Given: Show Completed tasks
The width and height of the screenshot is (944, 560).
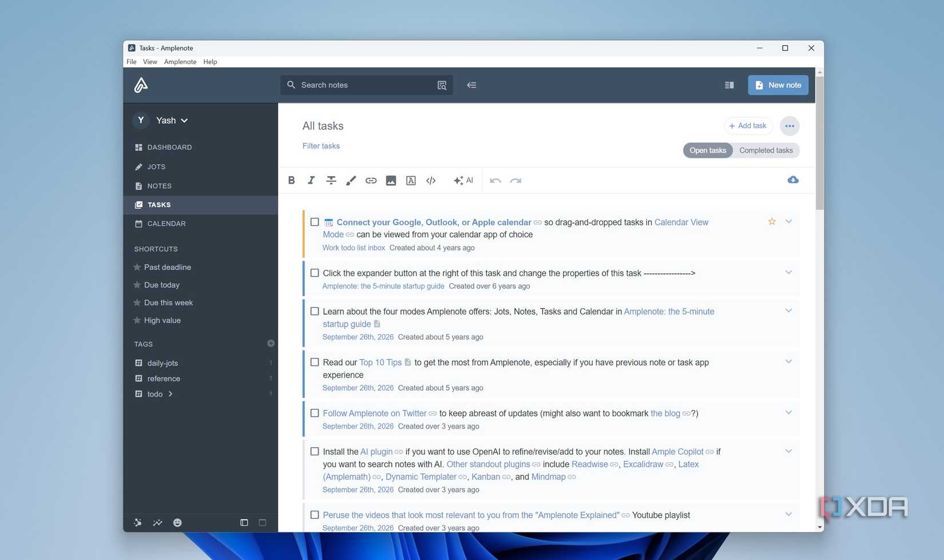Looking at the screenshot, I should pos(766,150).
